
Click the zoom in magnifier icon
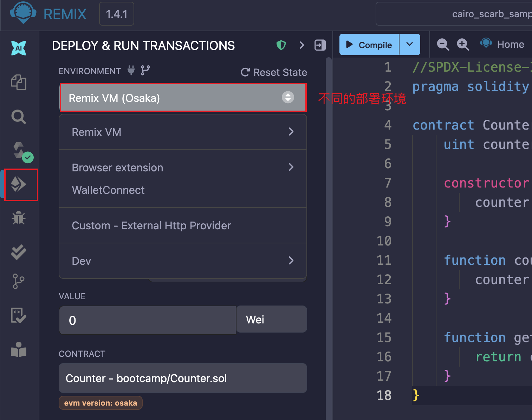tap(463, 45)
